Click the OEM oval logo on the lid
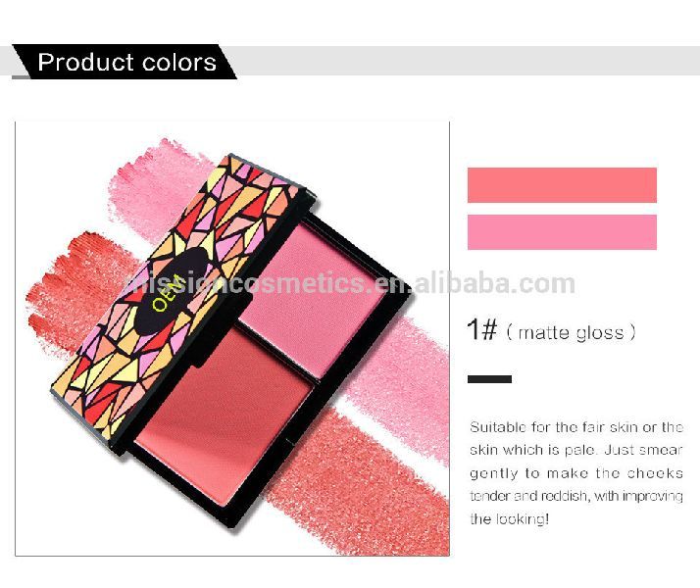The height and width of the screenshot is (588, 700). click(172, 289)
